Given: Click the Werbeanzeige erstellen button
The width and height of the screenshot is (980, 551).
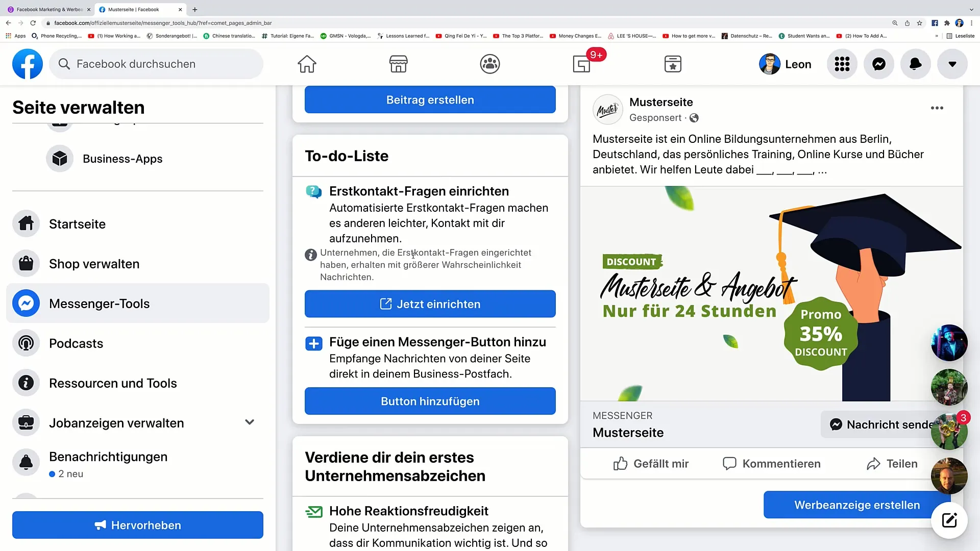Looking at the screenshot, I should (857, 505).
